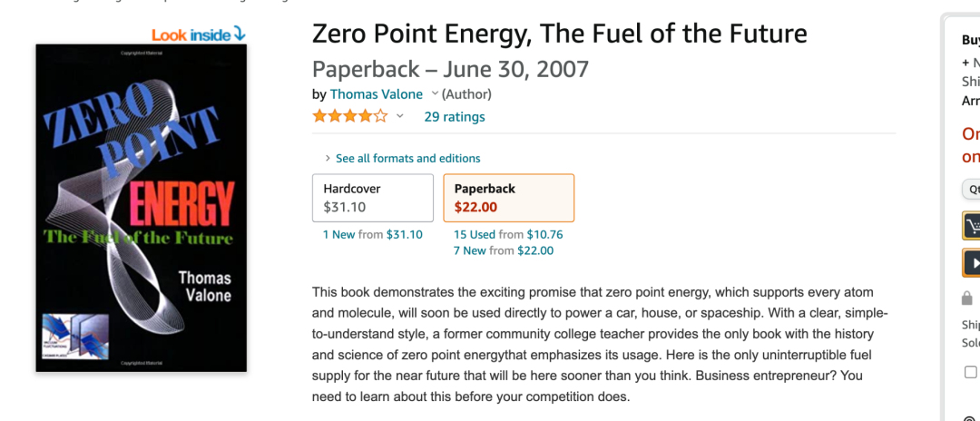Image resolution: width=980 pixels, height=421 pixels.
Task: Click the 1 New from $31.10 link
Action: click(373, 234)
